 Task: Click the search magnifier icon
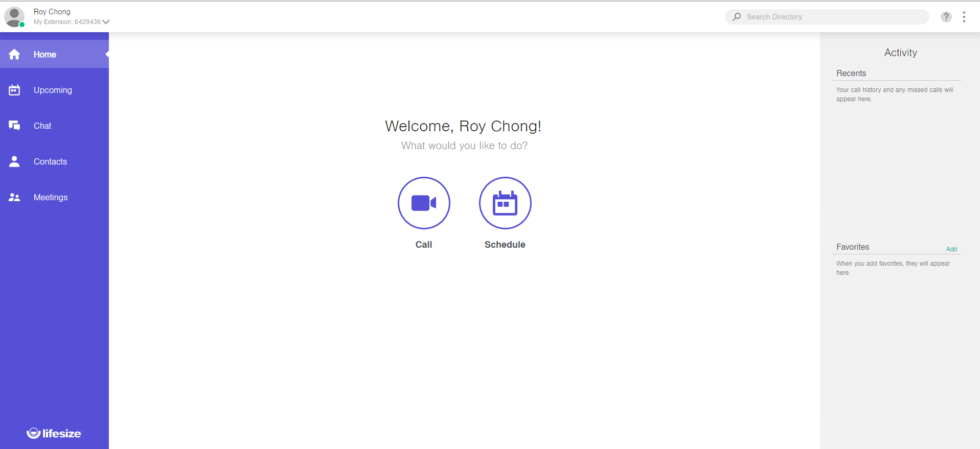(737, 17)
